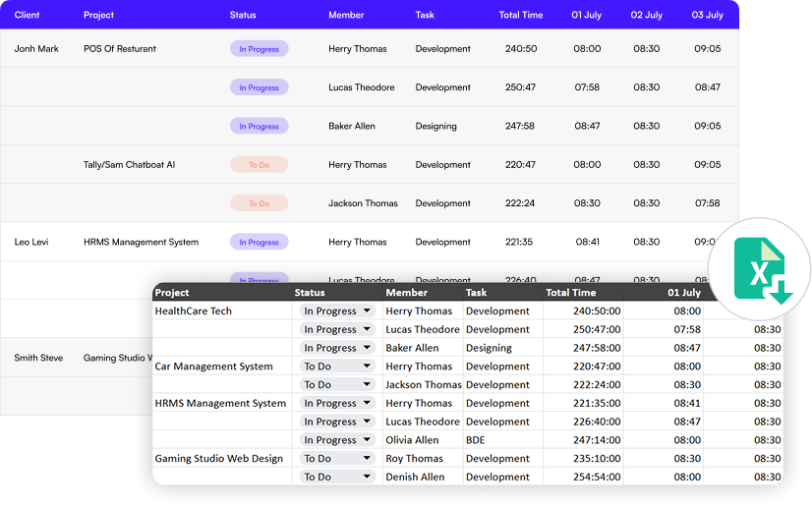Select Tally/Sam Chatboat AI project cell

tap(130, 165)
